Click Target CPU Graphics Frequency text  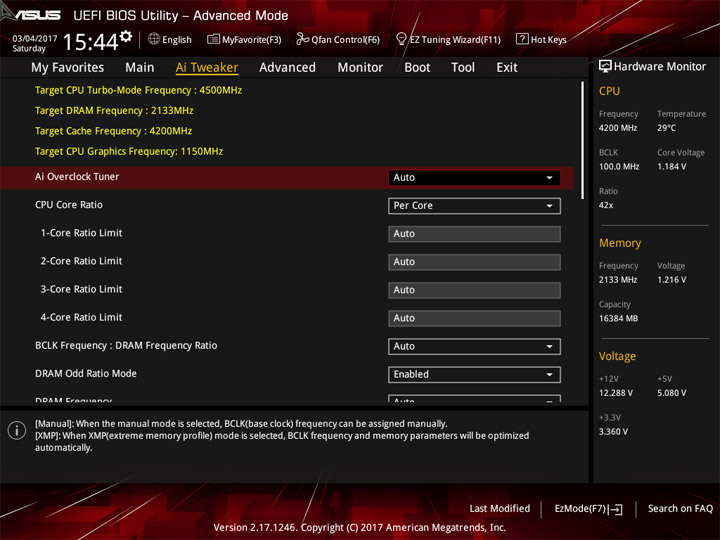[x=129, y=151]
